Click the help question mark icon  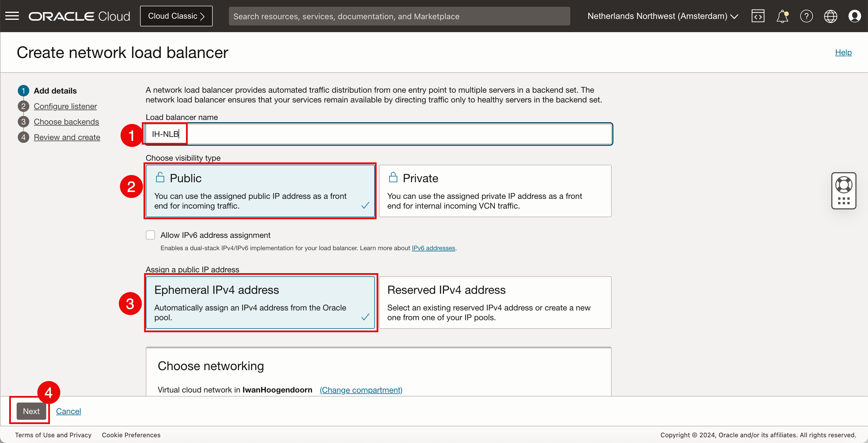pyautogui.click(x=806, y=16)
